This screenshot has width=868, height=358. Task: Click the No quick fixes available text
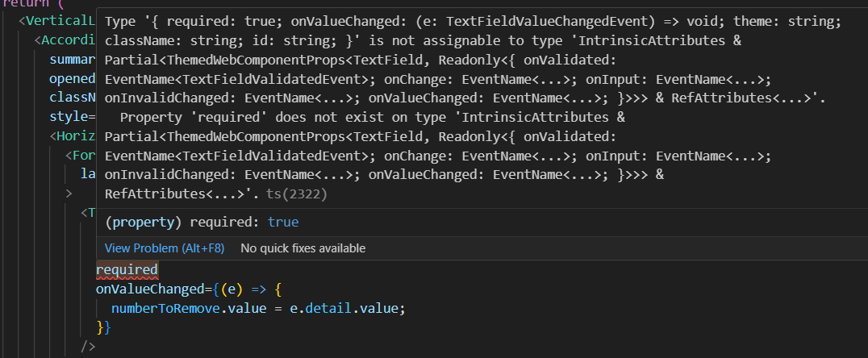303,248
